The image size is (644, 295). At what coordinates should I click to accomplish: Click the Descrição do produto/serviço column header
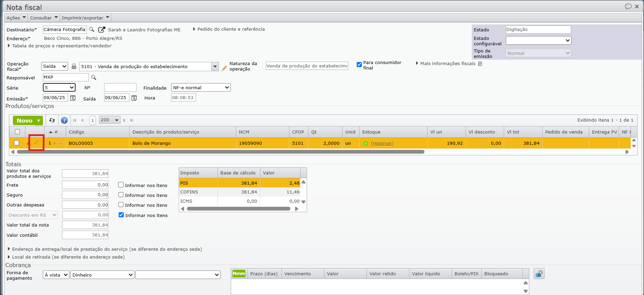click(183, 132)
